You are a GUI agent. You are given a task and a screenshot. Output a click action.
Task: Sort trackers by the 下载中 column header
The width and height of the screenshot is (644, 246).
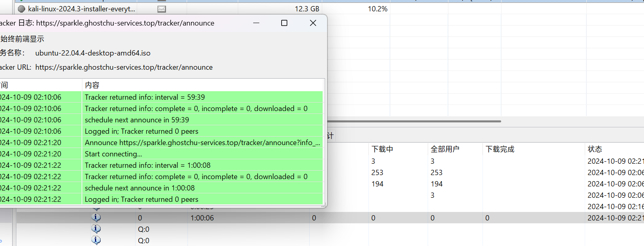[382, 149]
